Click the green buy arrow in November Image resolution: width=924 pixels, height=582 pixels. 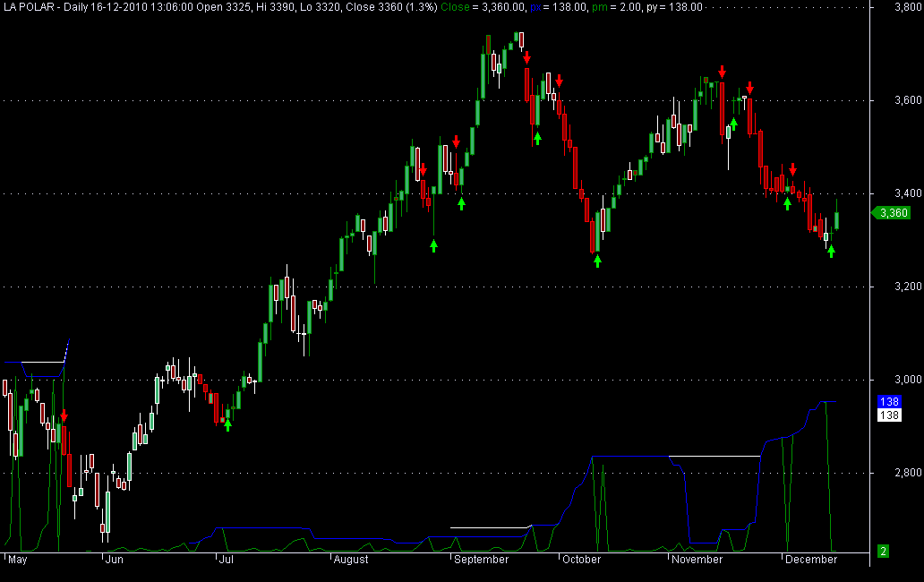point(733,124)
